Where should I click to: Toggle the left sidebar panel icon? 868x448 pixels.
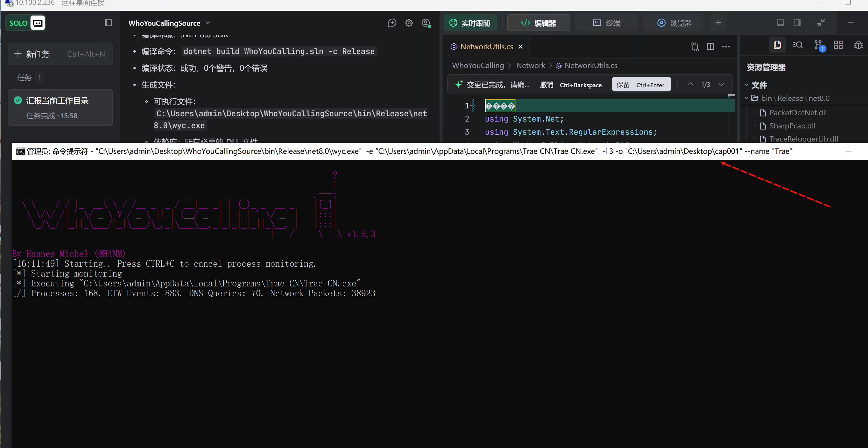[108, 23]
